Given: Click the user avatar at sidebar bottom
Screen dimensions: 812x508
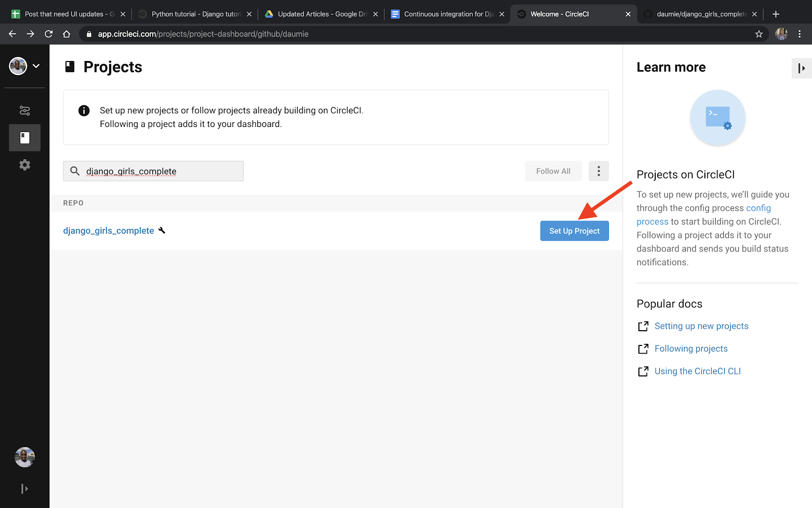Looking at the screenshot, I should [x=24, y=457].
